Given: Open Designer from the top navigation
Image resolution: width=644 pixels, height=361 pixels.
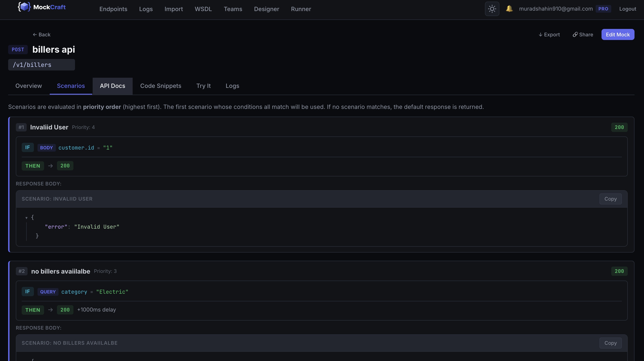Looking at the screenshot, I should tap(266, 9).
